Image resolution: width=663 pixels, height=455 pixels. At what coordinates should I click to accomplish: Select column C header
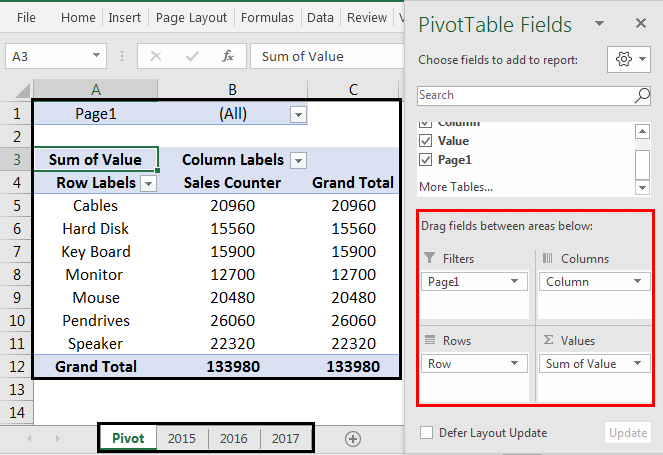coord(353,90)
